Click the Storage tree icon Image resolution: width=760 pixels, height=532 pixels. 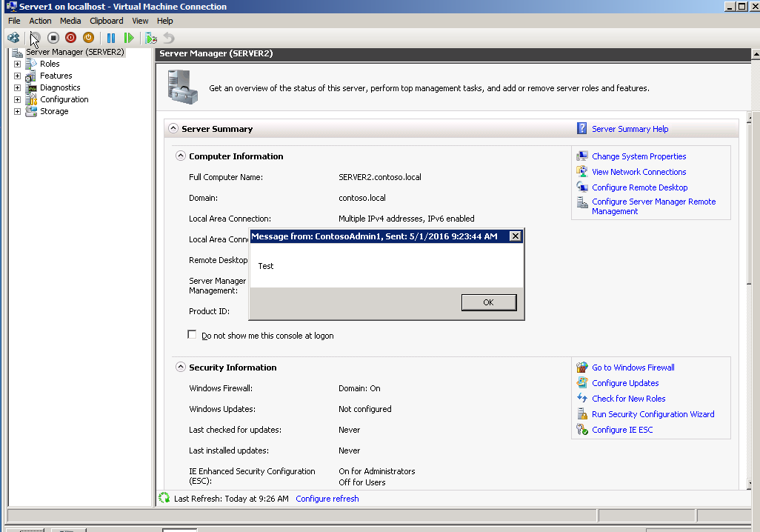31,111
